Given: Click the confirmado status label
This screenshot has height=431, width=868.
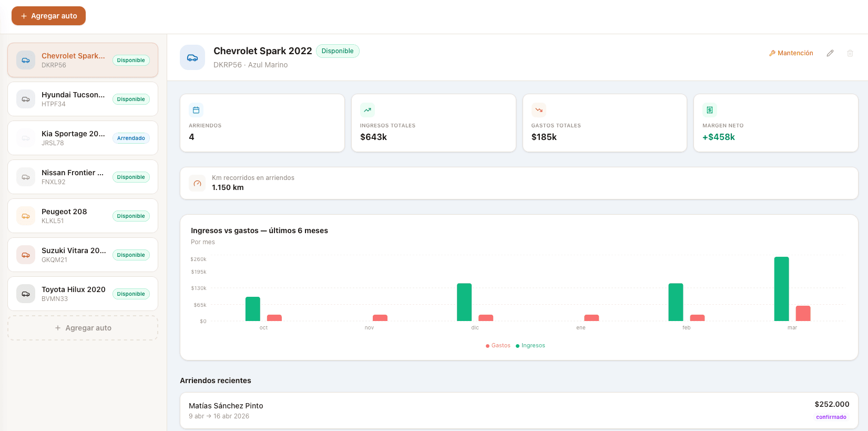Looking at the screenshot, I should (x=831, y=417).
